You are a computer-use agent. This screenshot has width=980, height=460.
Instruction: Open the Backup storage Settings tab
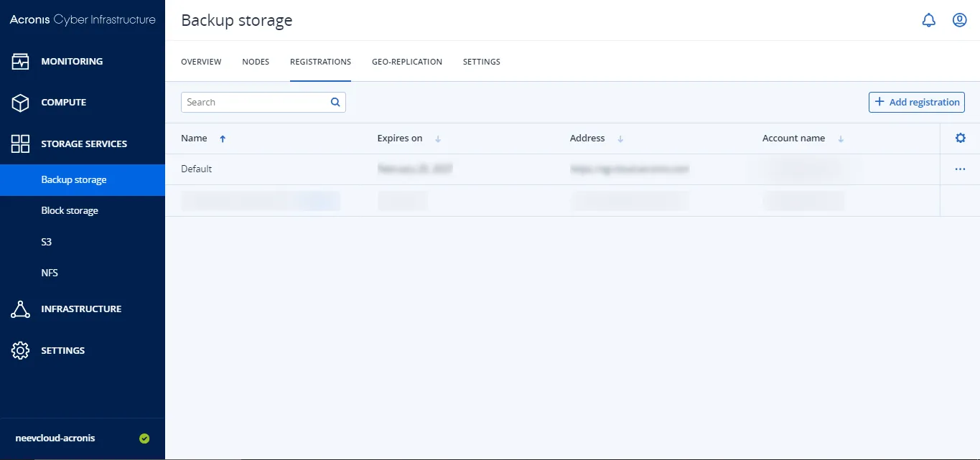click(482, 62)
